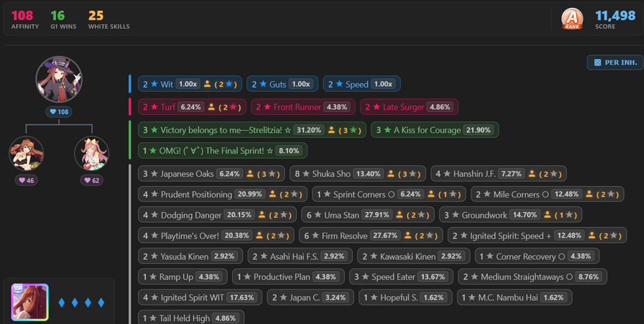Click the Medium Straightaways 8.76% chip
Viewport: 644px width, 324px height.
[x=532, y=277]
